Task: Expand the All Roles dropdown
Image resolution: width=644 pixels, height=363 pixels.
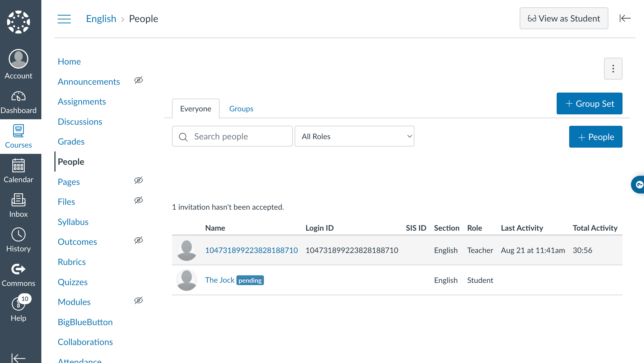Action: click(x=354, y=136)
